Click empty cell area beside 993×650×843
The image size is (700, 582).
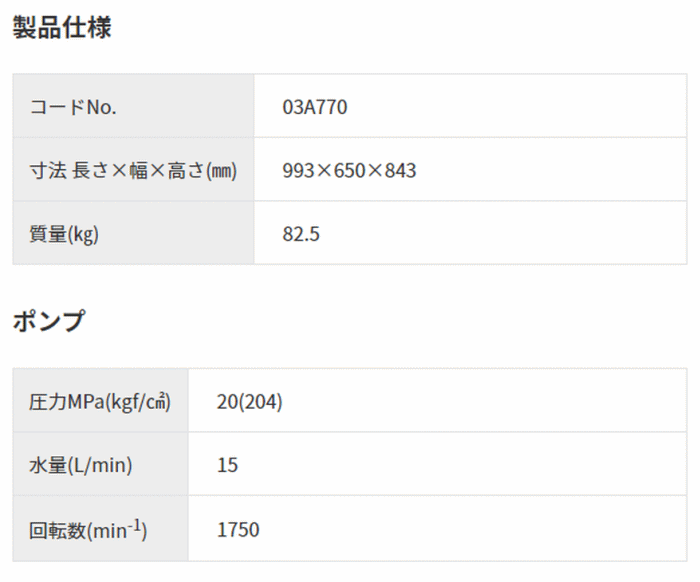pyautogui.click(x=551, y=170)
